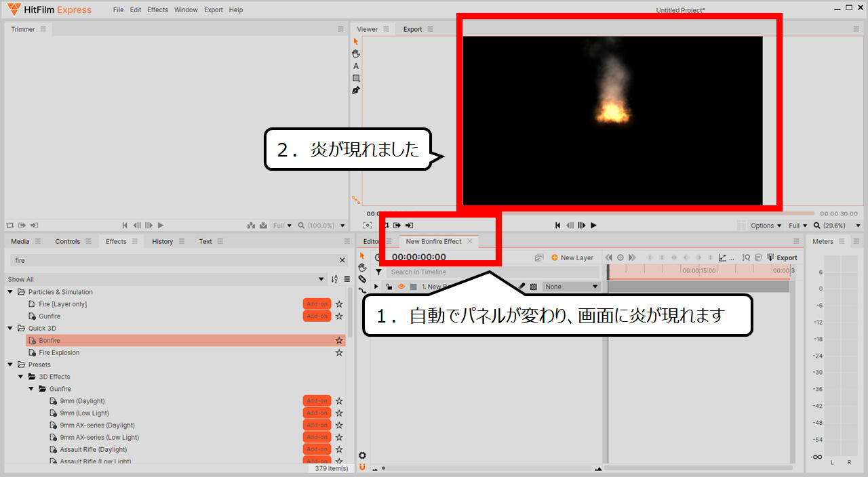868x477 pixels.
Task: Open the Viewer zoom (29.6%) dropdown
Action: (837, 226)
